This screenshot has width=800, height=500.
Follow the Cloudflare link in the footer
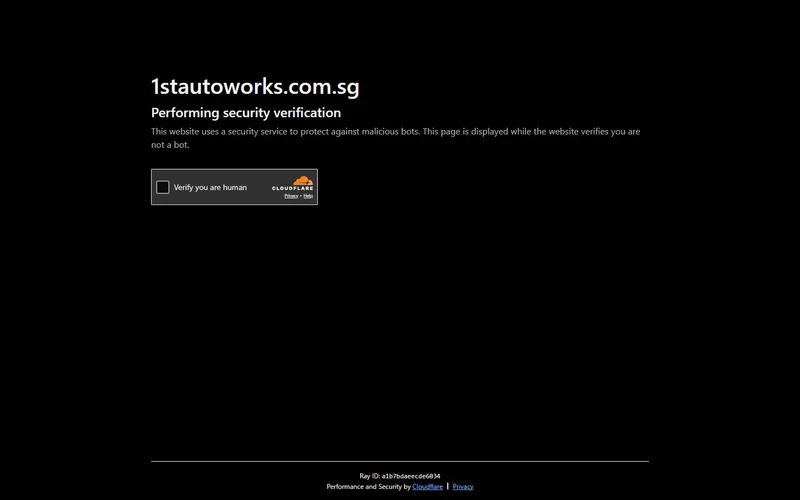coord(428,487)
